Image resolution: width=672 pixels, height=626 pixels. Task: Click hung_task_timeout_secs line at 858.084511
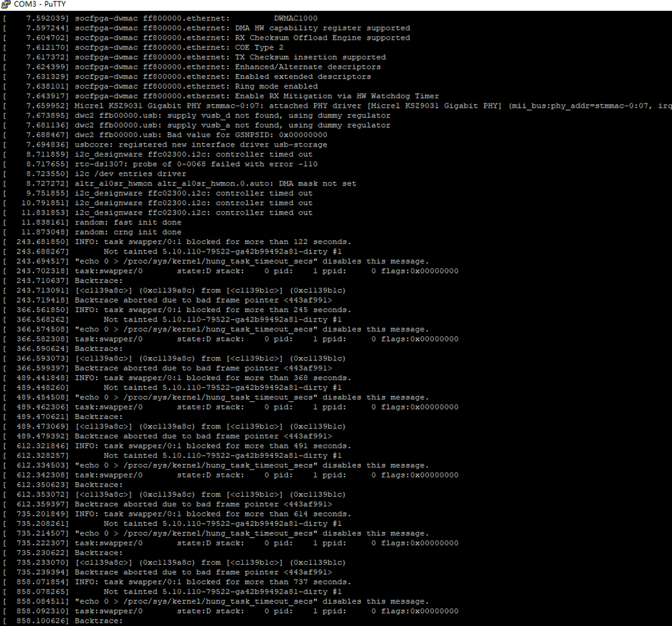click(x=216, y=601)
